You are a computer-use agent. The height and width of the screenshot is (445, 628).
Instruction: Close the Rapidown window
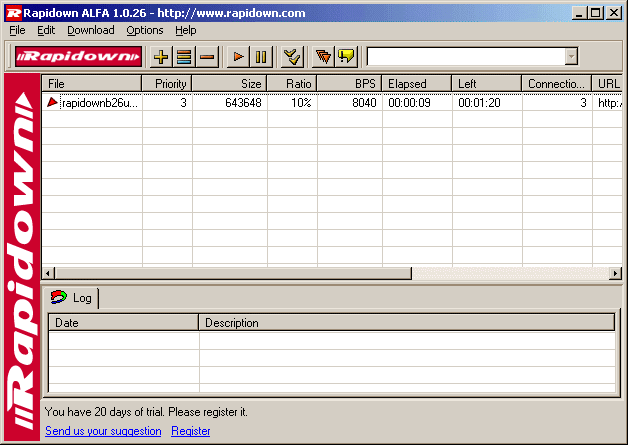614,13
